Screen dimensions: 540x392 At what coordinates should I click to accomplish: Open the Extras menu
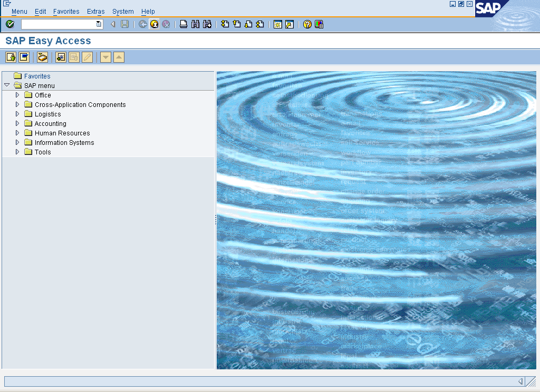[x=96, y=12]
